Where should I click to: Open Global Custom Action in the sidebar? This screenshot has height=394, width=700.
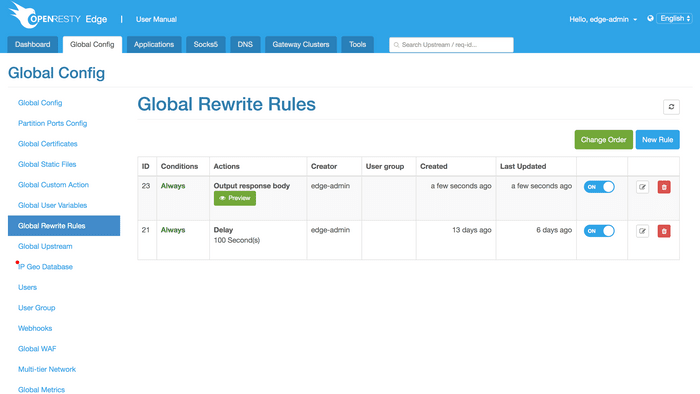point(54,185)
